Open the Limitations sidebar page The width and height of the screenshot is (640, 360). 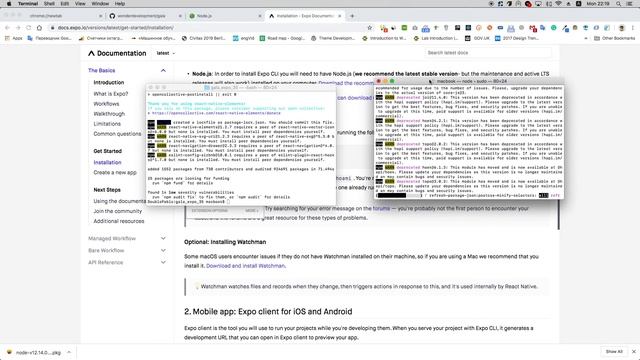coord(107,124)
